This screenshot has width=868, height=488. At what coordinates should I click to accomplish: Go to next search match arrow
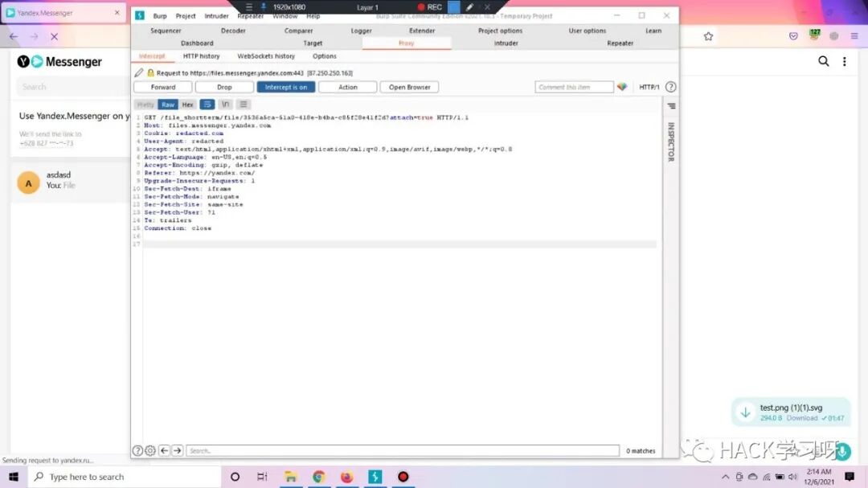(x=177, y=450)
